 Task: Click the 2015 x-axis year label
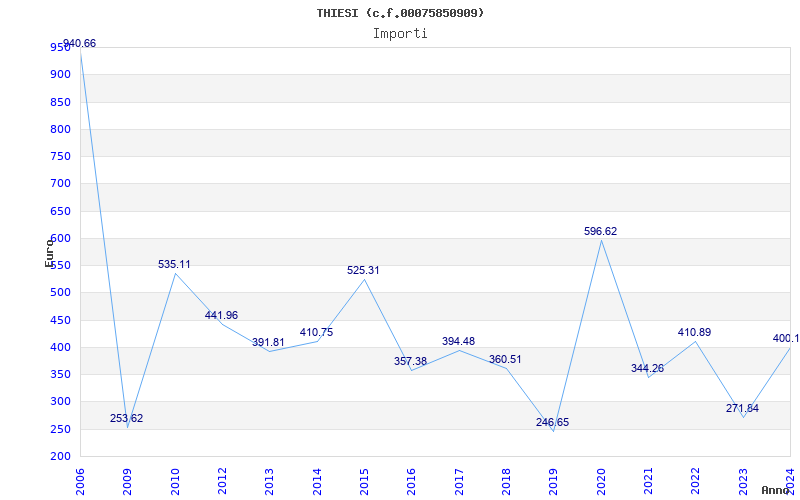(364, 481)
